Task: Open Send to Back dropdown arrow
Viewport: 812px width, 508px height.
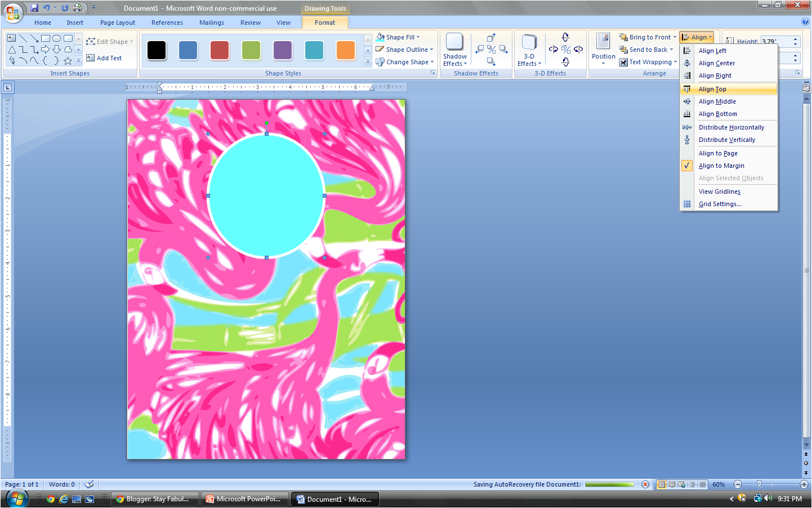Action: 671,50
